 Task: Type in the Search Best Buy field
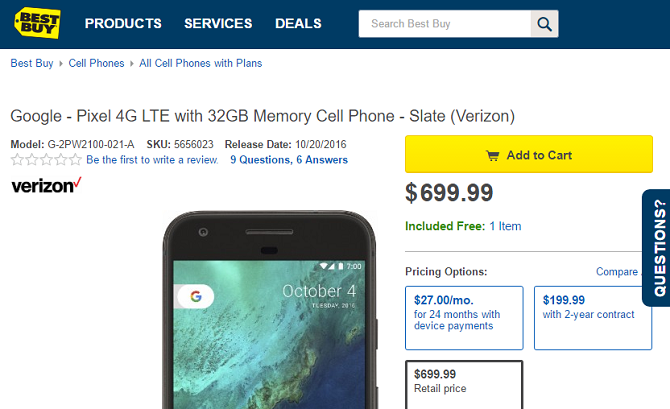(445, 24)
